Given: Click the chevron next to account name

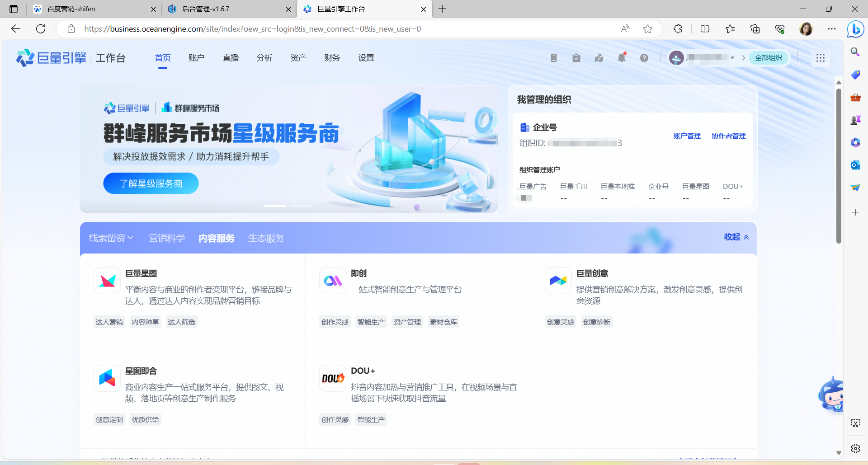Looking at the screenshot, I should [743, 58].
